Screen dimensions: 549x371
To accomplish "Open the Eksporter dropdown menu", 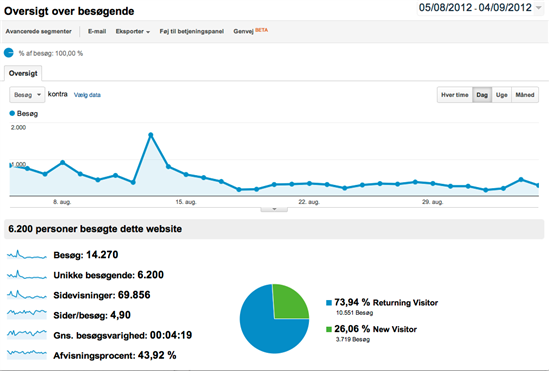I will coord(133,32).
